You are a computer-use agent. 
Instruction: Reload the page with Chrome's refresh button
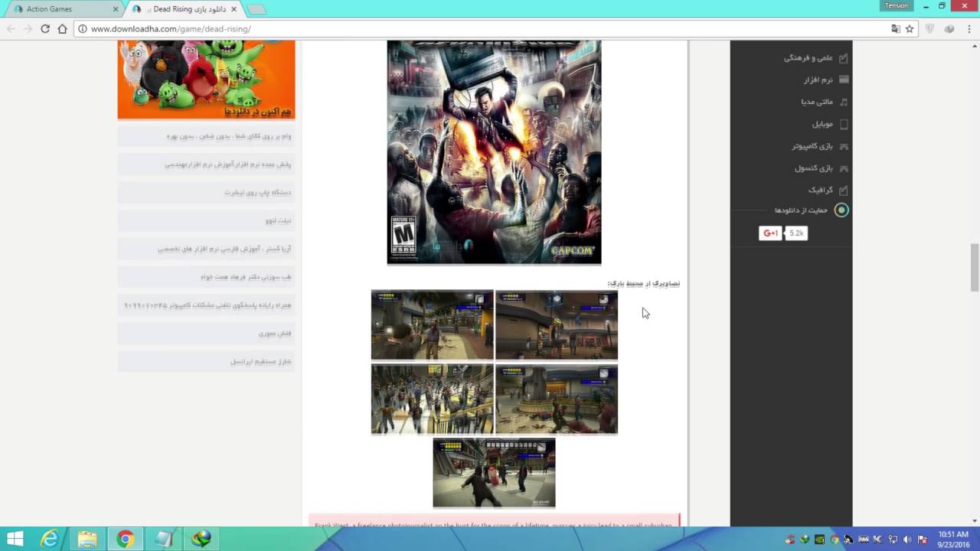coord(45,29)
